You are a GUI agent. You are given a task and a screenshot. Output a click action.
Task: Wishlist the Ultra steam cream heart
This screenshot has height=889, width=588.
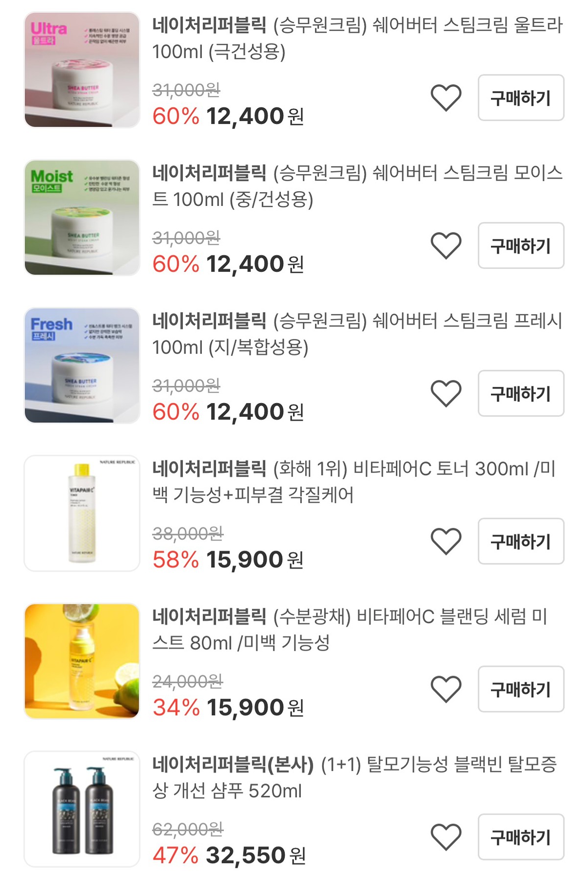tap(446, 98)
